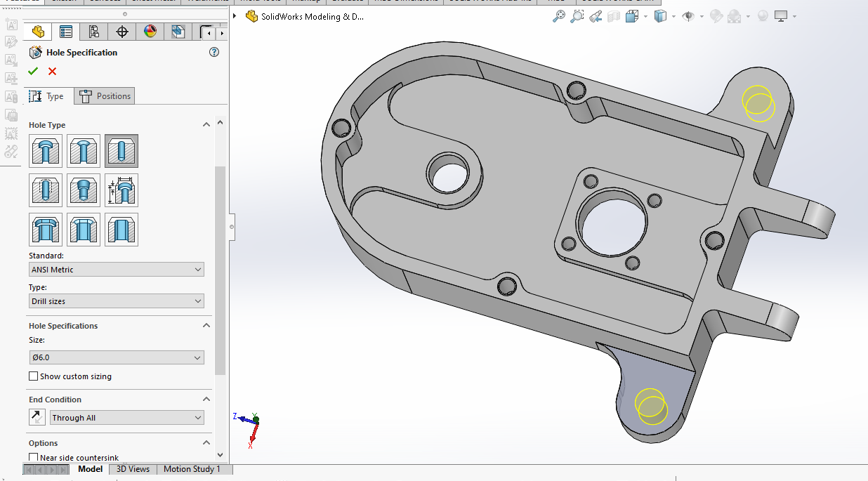This screenshot has height=481, width=868.
Task: Confirm Hole Specification with green checkmark
Action: coord(33,71)
